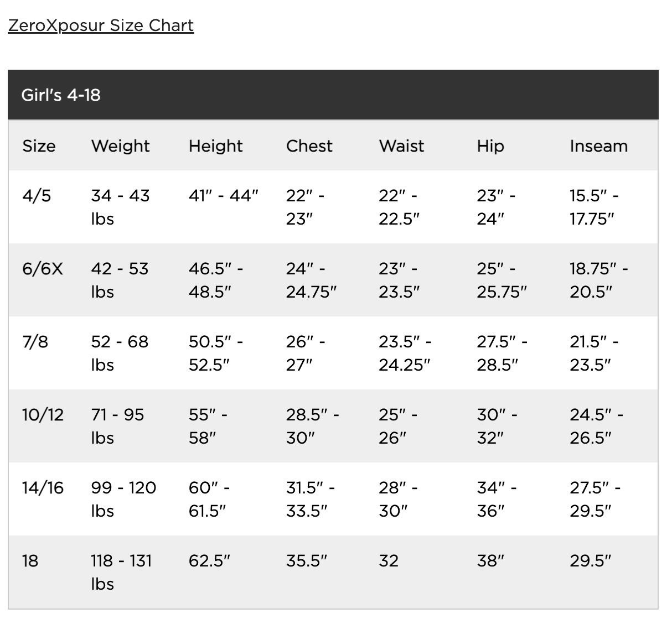The image size is (672, 624).
Task: Select the 6/6X size row label
Action: tap(43, 269)
